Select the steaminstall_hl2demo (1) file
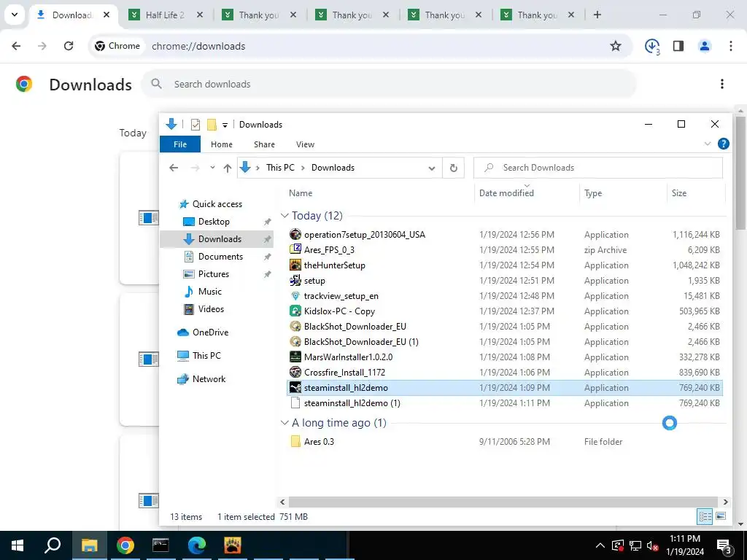The width and height of the screenshot is (747, 560). [505, 402]
